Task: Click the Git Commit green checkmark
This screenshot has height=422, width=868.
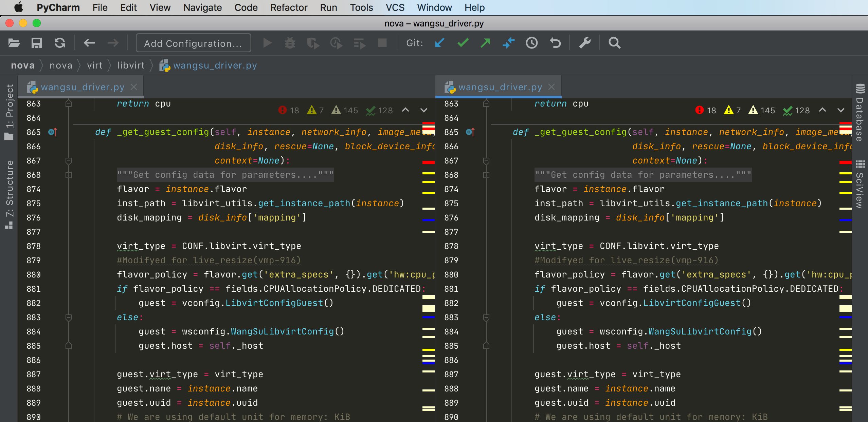Action: [463, 43]
